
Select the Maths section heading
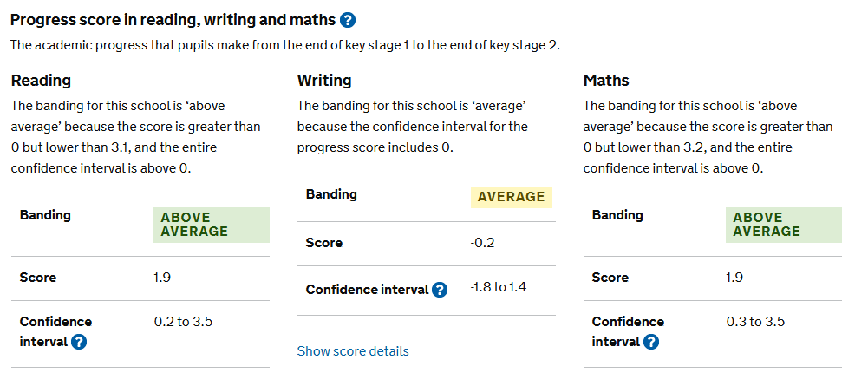[x=606, y=81]
